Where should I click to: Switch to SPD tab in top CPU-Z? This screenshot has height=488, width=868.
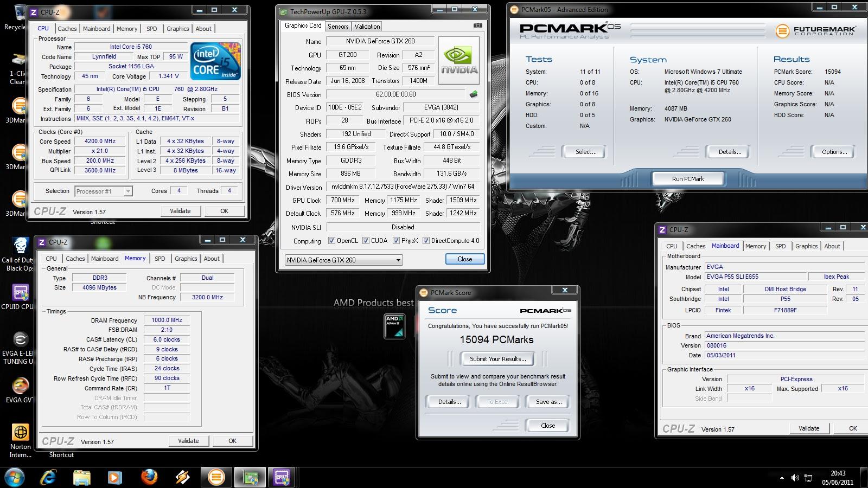(x=152, y=29)
